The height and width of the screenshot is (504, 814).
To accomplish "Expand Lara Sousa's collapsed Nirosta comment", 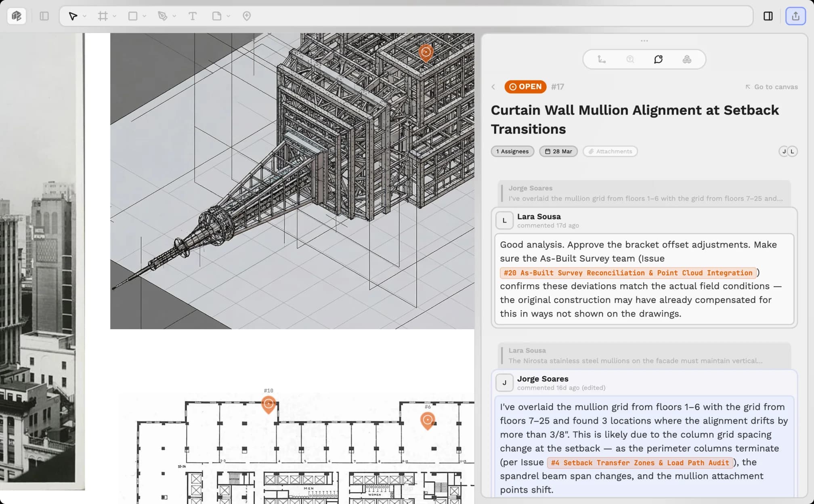I will coord(644,355).
